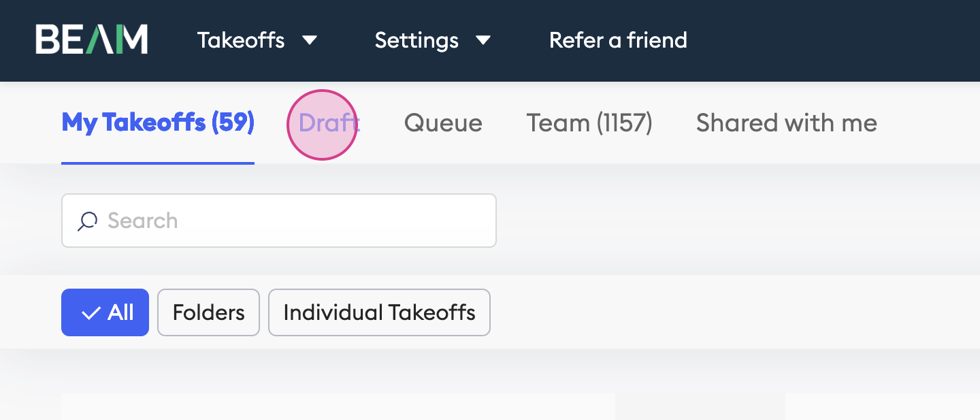Click the checkmark icon inside All
Screen dimensions: 980x420
pyautogui.click(x=91, y=312)
